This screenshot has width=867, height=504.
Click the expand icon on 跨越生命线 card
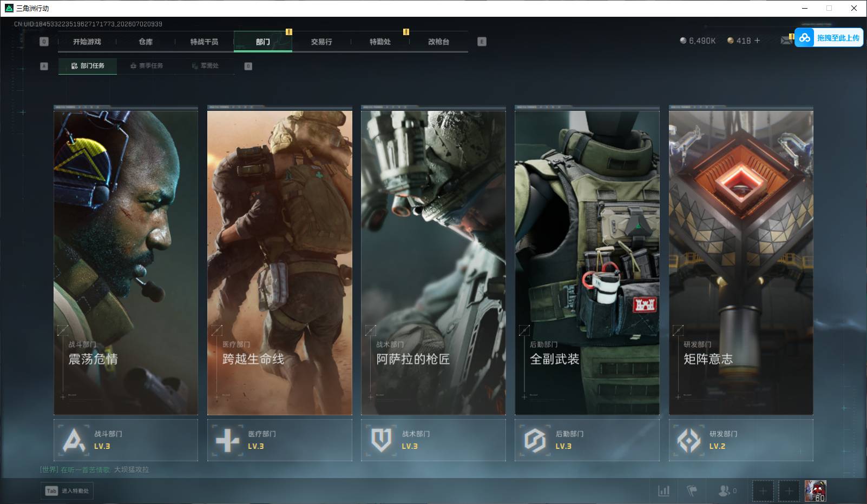point(216,330)
